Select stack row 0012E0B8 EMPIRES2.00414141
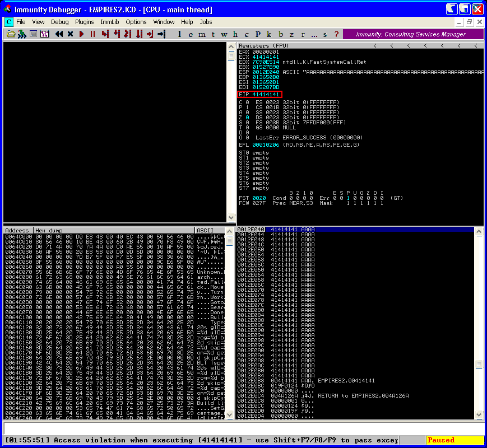Viewport: 487px width, 448px height. (355, 380)
